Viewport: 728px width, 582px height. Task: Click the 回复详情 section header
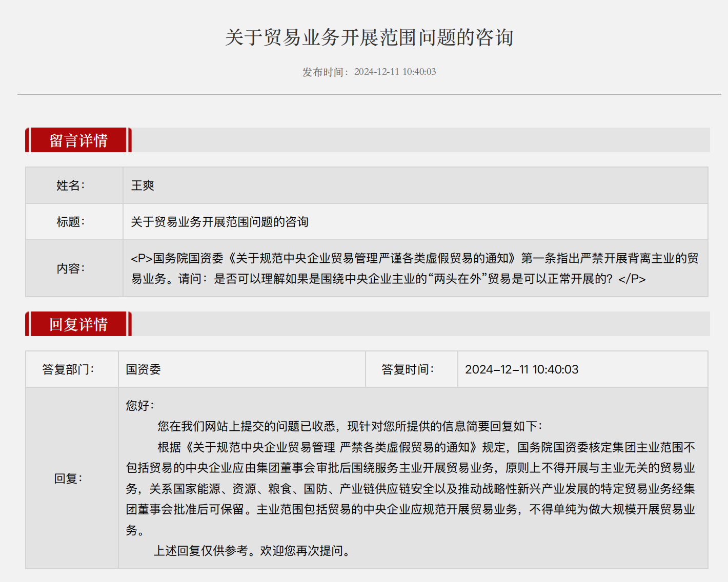[78, 325]
